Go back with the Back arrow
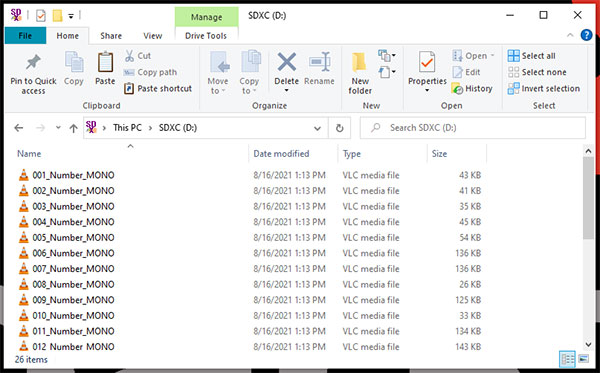Screen dimensions: 600x373 pyautogui.click(x=18, y=128)
